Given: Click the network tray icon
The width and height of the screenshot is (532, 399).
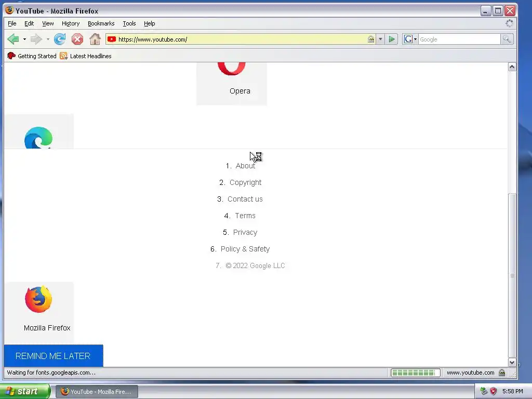Looking at the screenshot, I should tap(484, 391).
